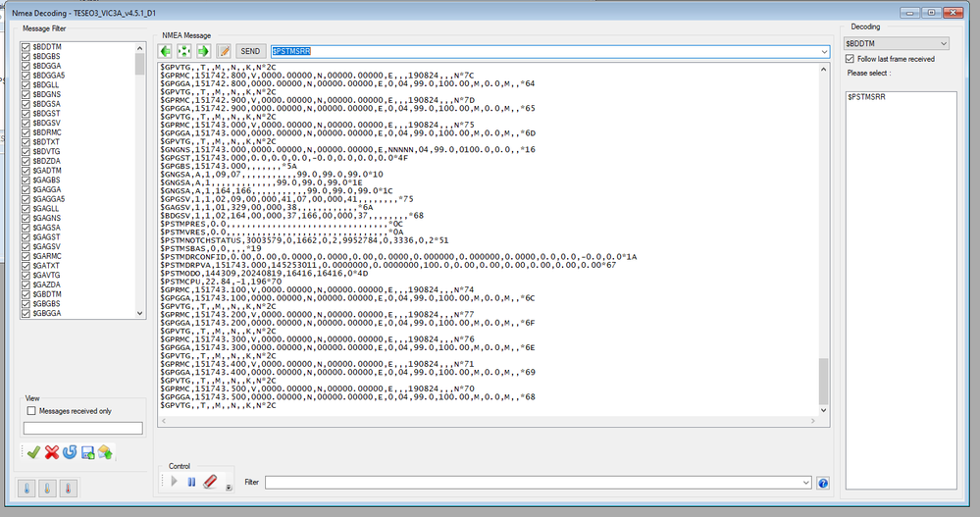Click the envelope with green arrow icon

coord(105,452)
